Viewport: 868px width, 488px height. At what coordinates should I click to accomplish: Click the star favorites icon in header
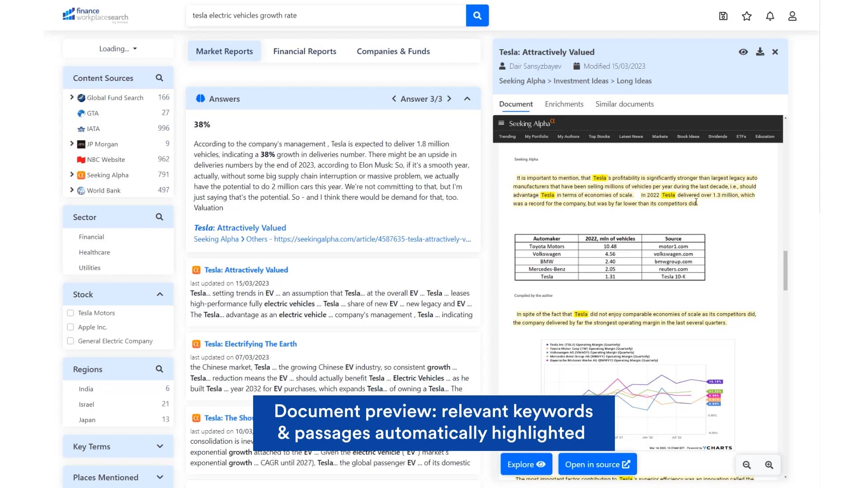tap(747, 16)
